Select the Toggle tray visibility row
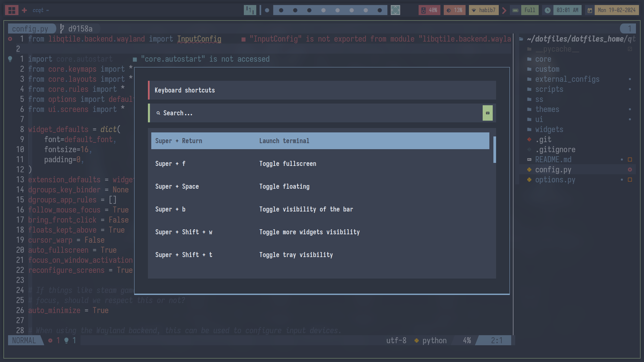This screenshot has height=362, width=644. click(x=320, y=255)
